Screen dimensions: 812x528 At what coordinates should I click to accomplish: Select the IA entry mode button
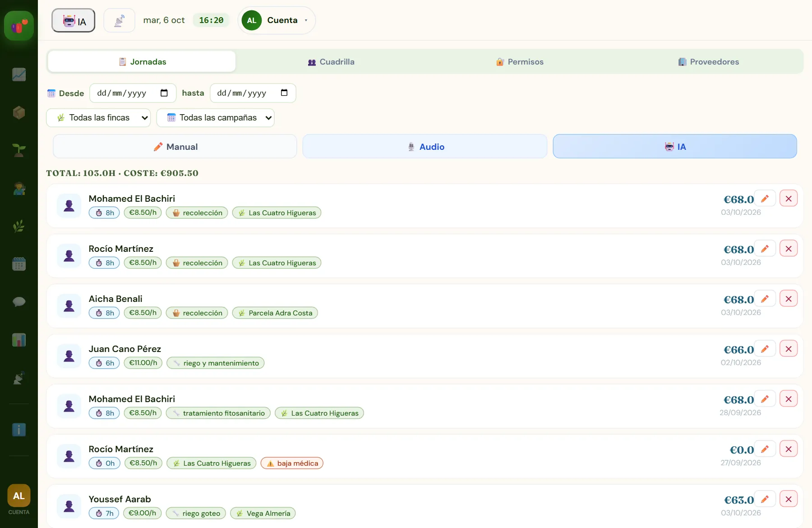675,147
